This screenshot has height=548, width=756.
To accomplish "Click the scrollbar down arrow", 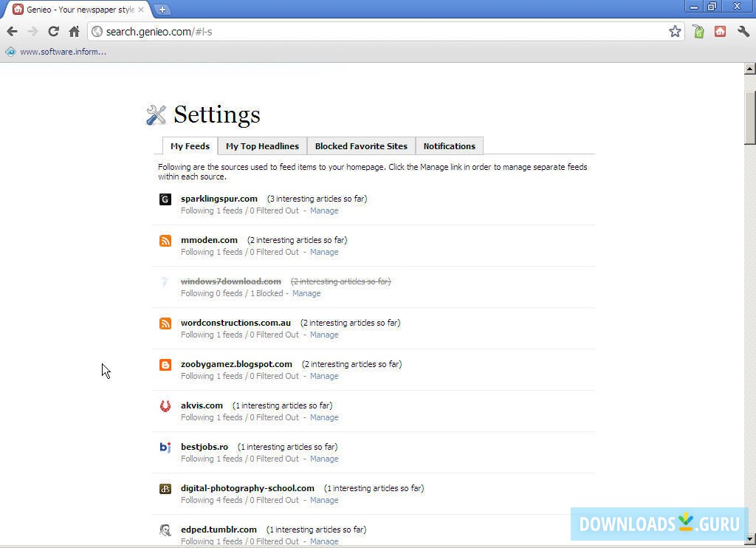I will pyautogui.click(x=750, y=539).
